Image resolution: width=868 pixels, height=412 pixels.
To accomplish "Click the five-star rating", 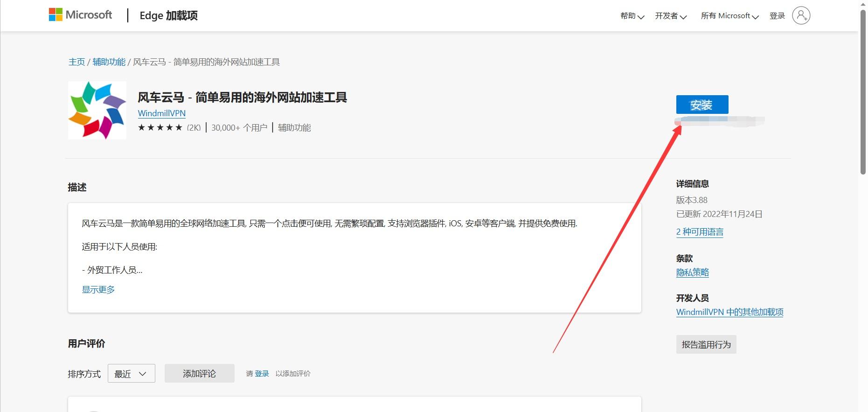I will click(x=160, y=127).
